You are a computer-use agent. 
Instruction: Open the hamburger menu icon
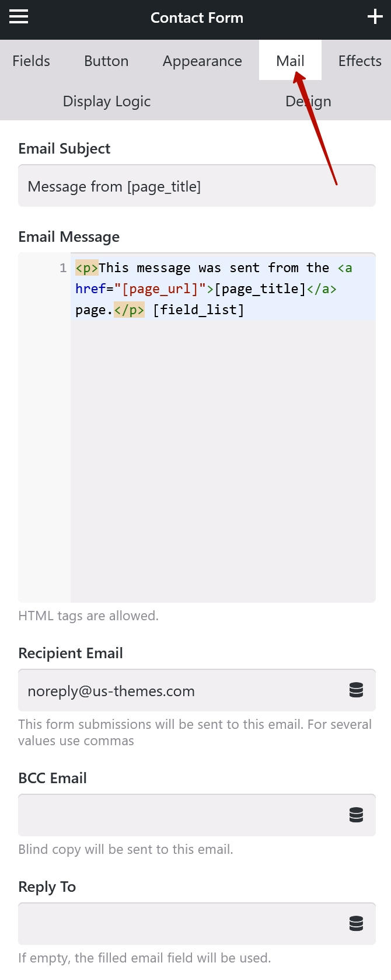[x=19, y=17]
